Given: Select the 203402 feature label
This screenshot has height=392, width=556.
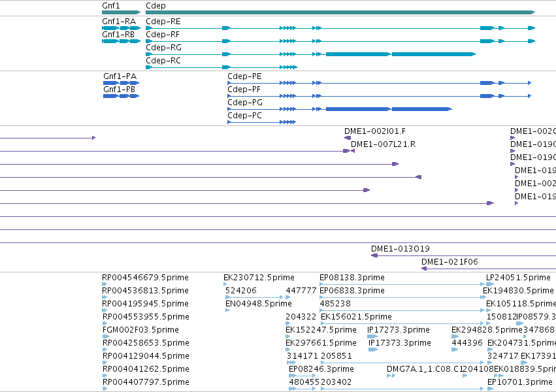Looking at the screenshot, I should [336, 382].
